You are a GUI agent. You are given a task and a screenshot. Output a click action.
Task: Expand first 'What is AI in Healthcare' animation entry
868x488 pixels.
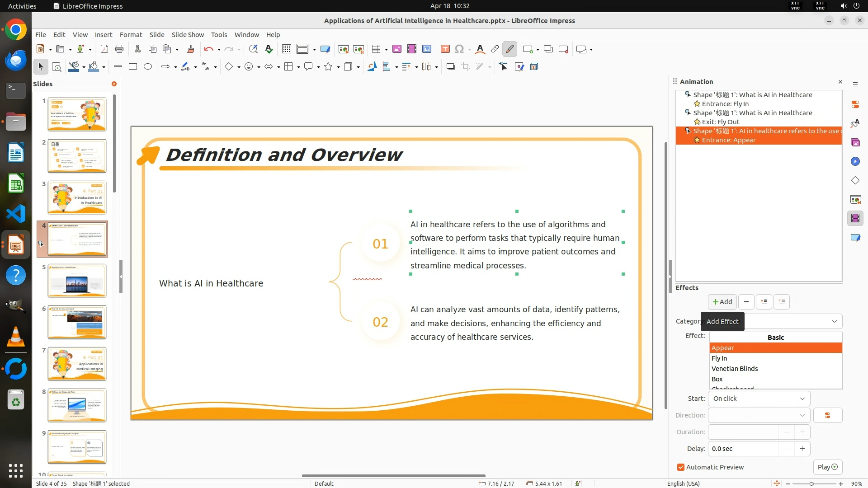tap(688, 95)
